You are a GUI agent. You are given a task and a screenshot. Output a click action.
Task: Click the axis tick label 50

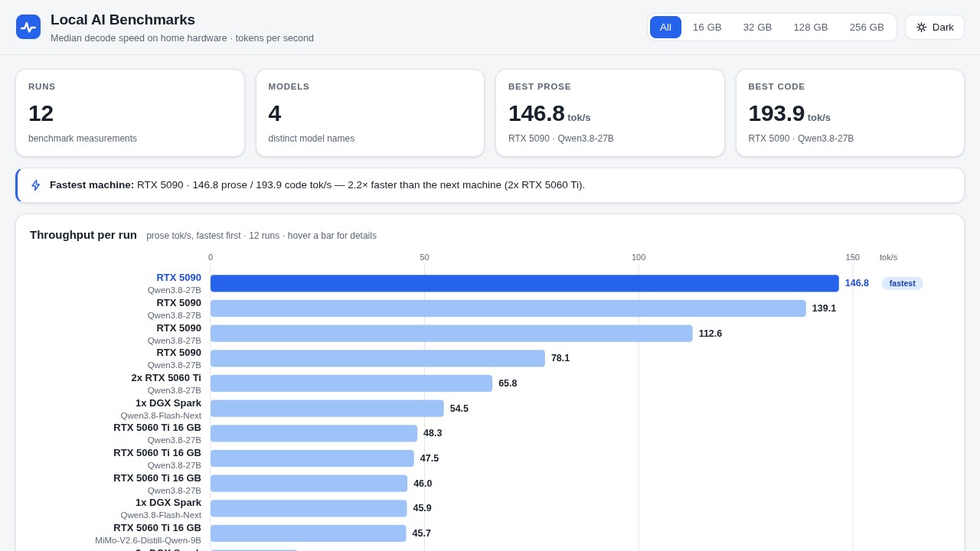point(424,257)
